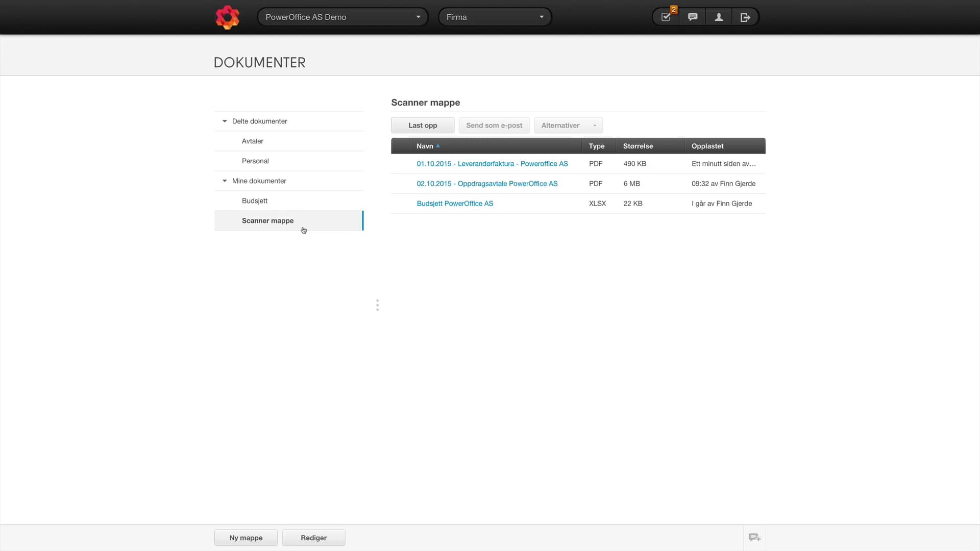Open the chat messages icon
This screenshot has width=980, height=551.
point(692,17)
